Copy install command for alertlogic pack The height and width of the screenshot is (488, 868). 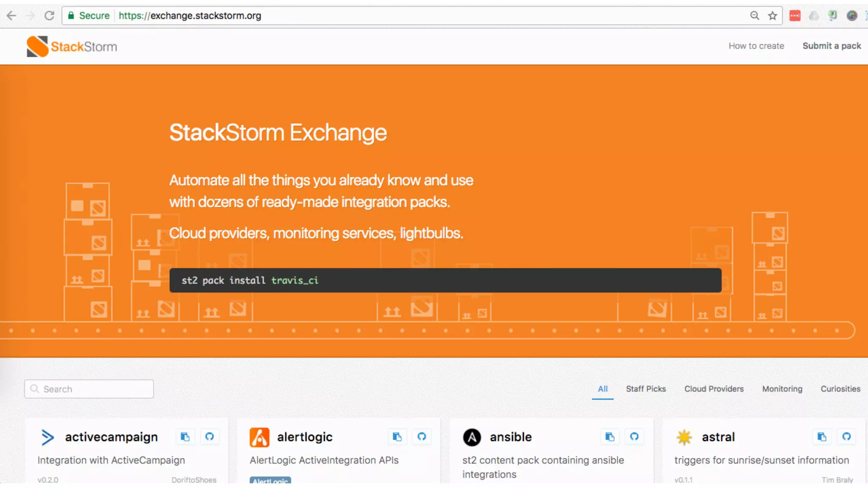[x=397, y=437]
